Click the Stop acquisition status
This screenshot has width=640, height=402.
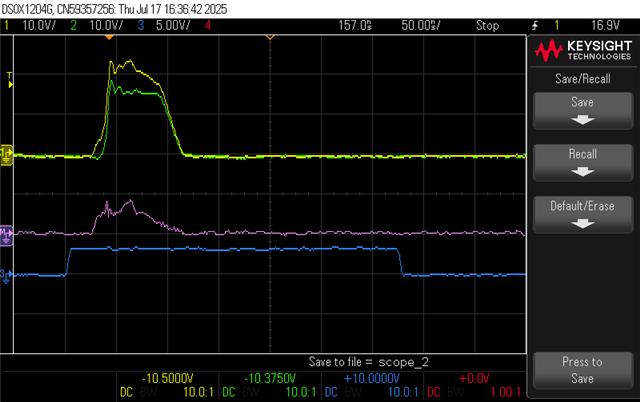[x=487, y=25]
